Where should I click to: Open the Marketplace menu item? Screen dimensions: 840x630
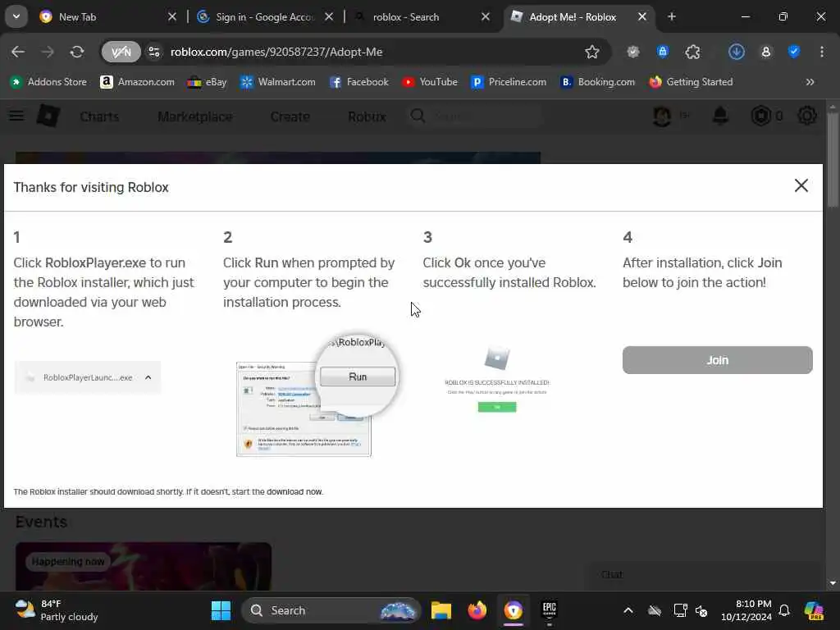[195, 116]
